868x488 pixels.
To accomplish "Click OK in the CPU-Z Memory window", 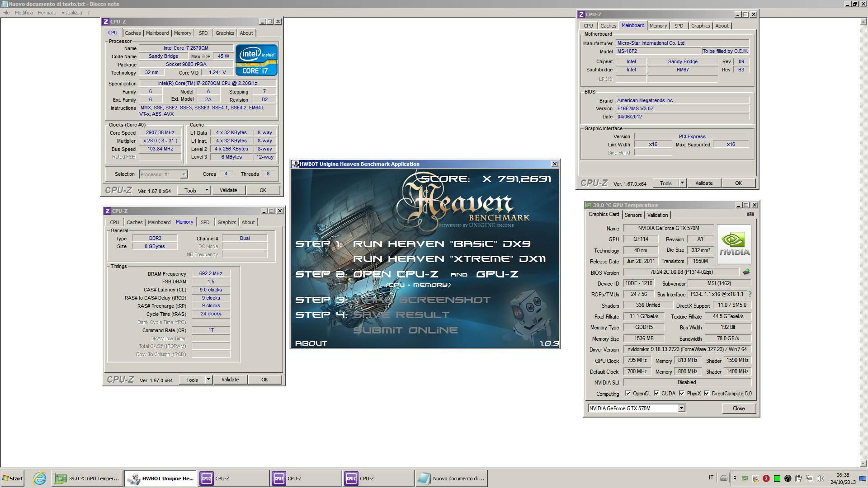I will click(x=264, y=380).
